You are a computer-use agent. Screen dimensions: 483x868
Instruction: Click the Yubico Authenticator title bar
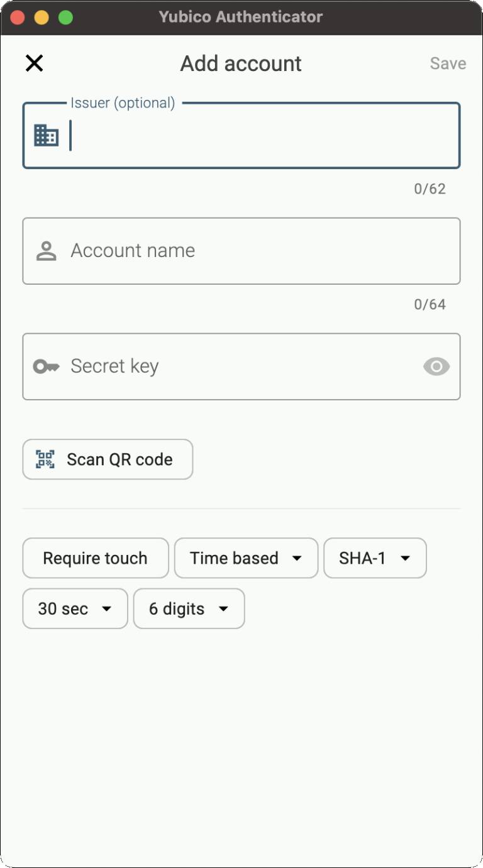241,17
